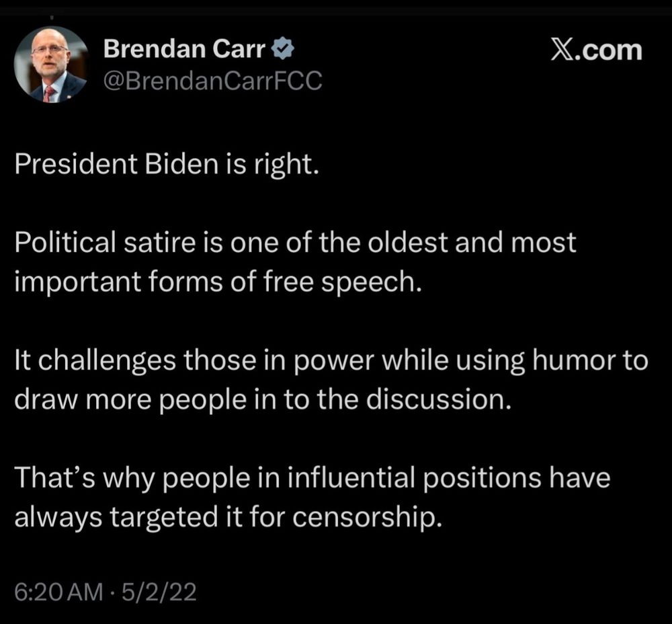Click the 6:20 AM timestamp
Screen dimensions: 672x624
(58, 592)
